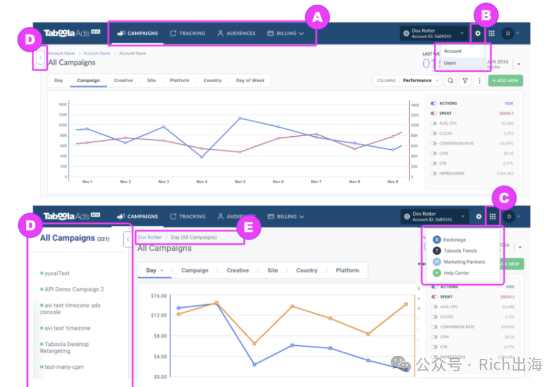Collapse the All Campaigns sidebar with its chevron
Image resolution: width=560 pixels, height=387 pixels.
pos(128,240)
